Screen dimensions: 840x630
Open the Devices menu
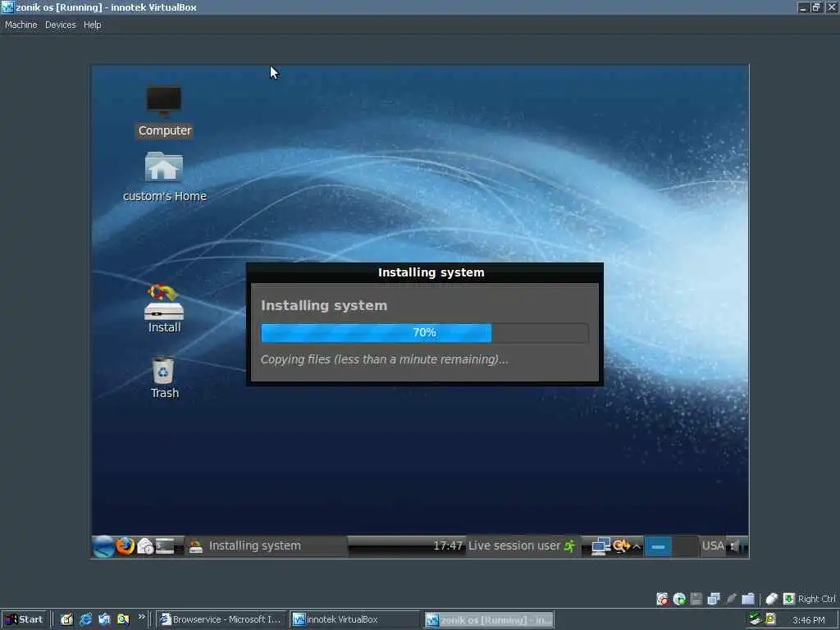[61, 25]
